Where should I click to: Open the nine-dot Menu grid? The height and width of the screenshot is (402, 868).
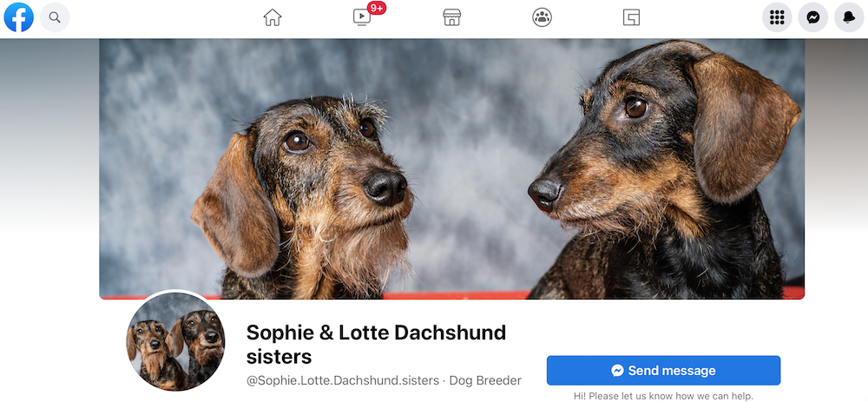pyautogui.click(x=777, y=17)
